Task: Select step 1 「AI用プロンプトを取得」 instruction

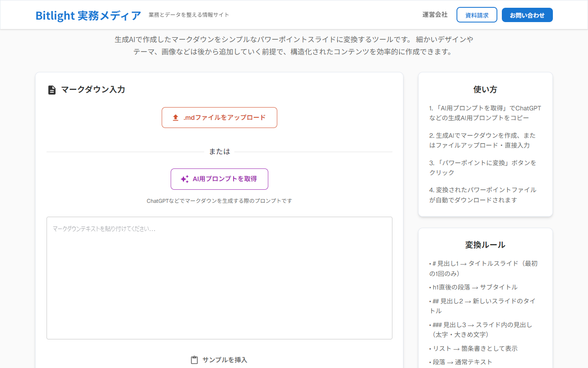Action: pos(485,113)
